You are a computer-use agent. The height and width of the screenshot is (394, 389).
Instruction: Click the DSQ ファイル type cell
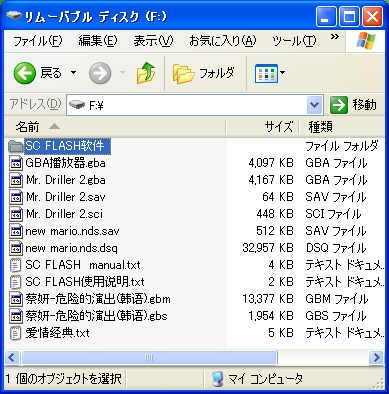tap(336, 248)
